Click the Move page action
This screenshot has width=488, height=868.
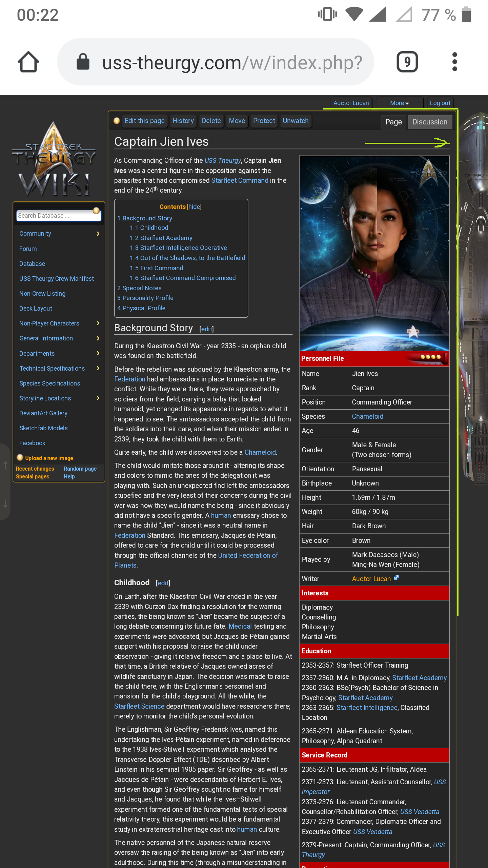[x=237, y=121]
